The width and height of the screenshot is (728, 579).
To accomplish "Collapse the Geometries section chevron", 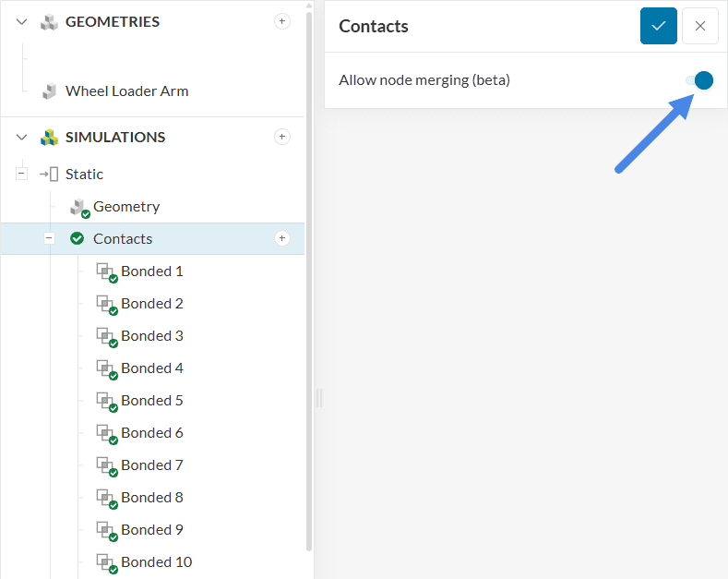I will tap(22, 21).
